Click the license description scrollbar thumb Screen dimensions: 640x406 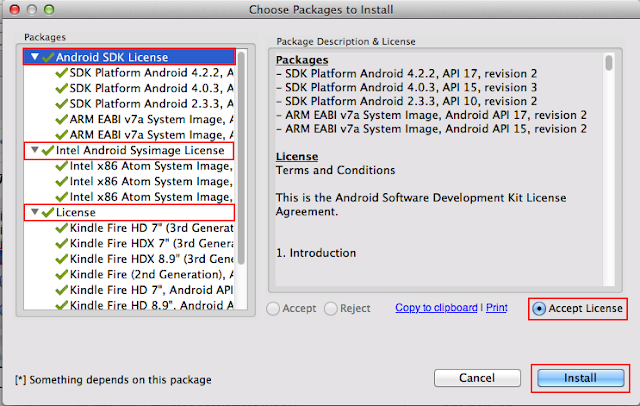coord(609,63)
